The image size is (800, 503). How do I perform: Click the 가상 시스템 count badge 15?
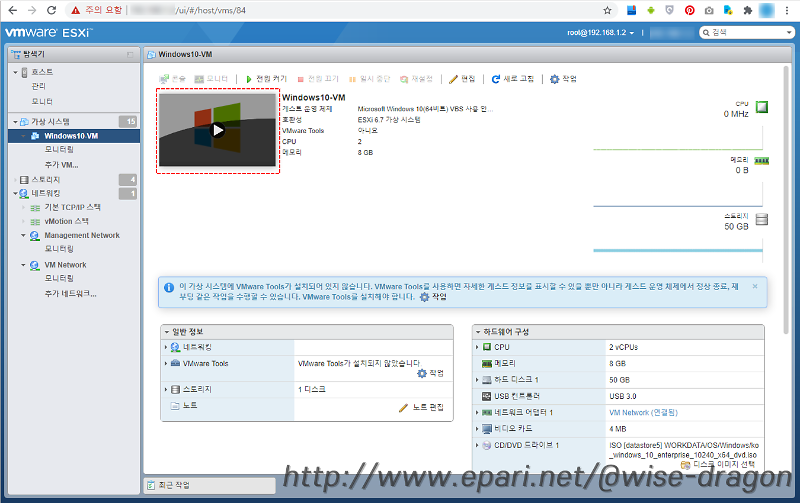128,121
